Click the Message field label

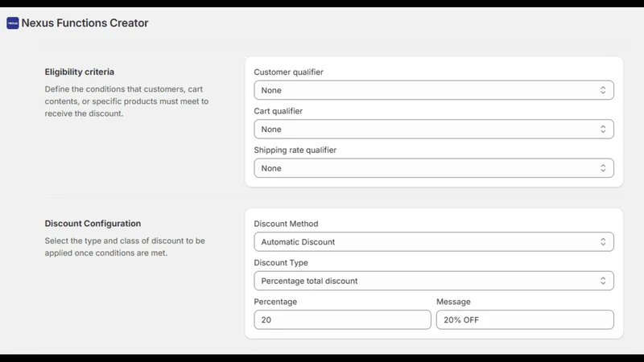[x=453, y=302]
